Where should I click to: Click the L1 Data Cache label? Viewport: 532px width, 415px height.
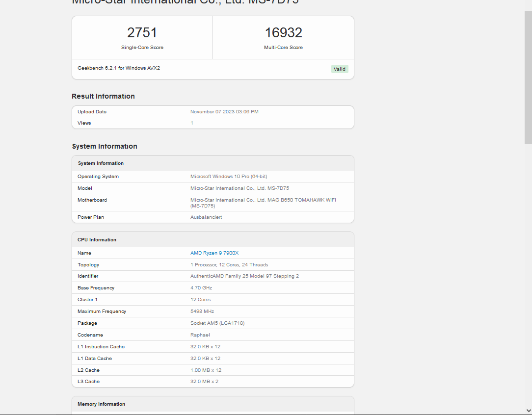95,359
